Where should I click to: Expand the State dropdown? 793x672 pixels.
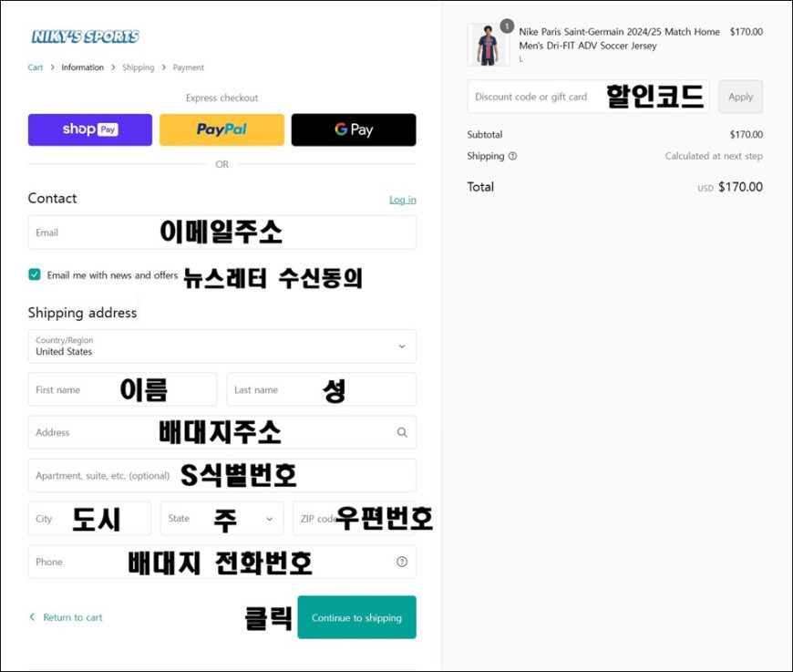pos(222,518)
